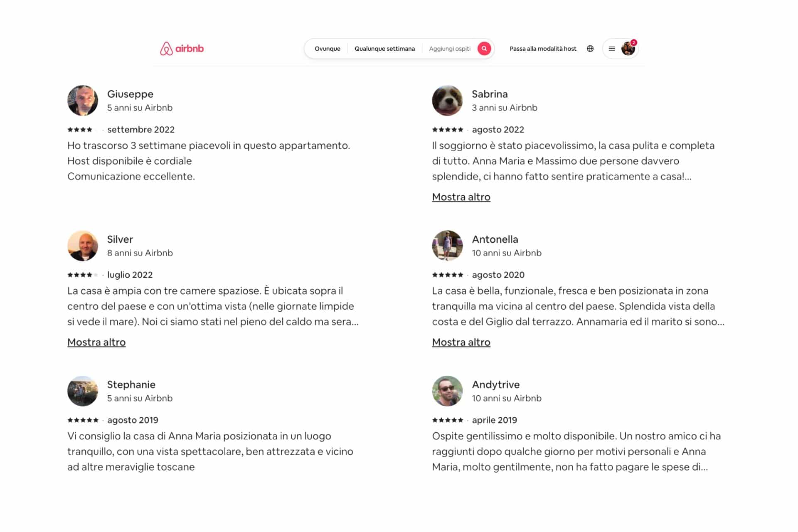Screen dimensions: 798x532
Task: Click the Aggiungi ospiti field
Action: (x=450, y=49)
